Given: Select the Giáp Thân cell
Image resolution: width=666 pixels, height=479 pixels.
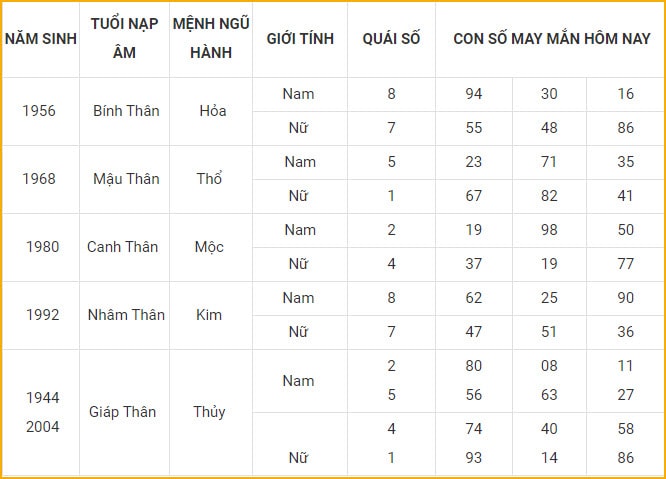Looking at the screenshot, I should pos(122,412).
